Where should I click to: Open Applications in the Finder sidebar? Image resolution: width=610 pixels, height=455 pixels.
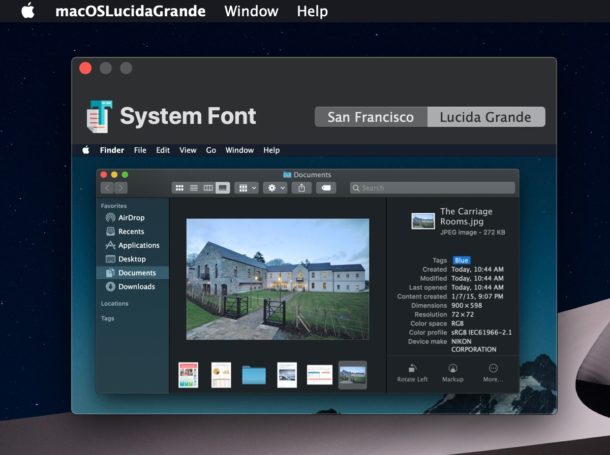tap(138, 245)
